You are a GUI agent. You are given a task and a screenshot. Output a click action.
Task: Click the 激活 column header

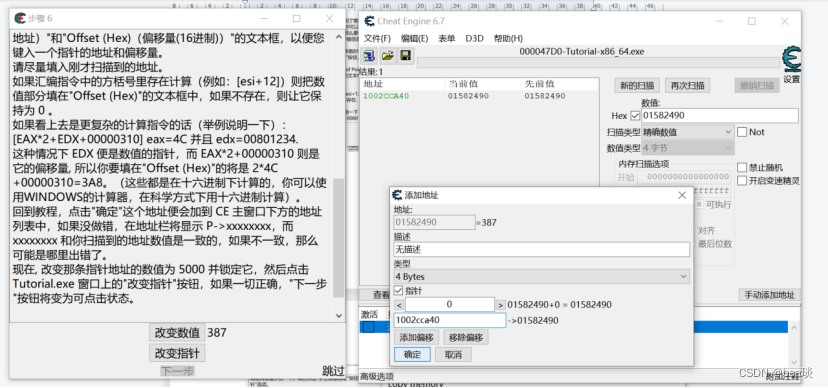369,314
